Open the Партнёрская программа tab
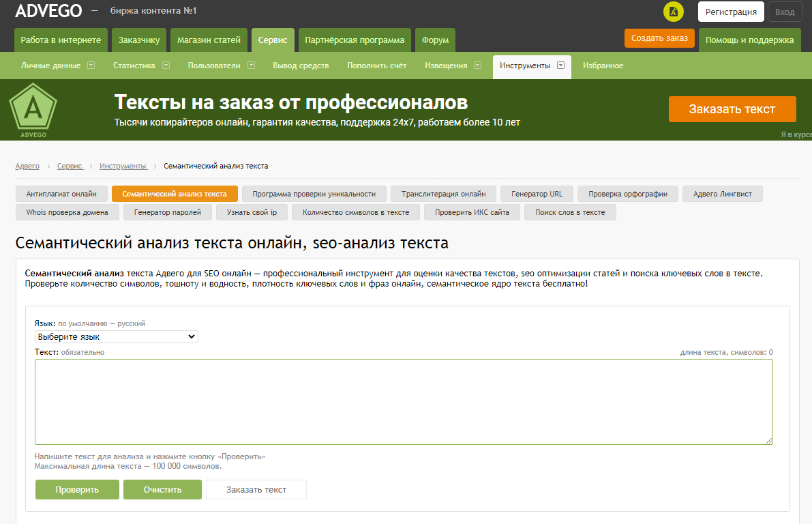 click(355, 40)
